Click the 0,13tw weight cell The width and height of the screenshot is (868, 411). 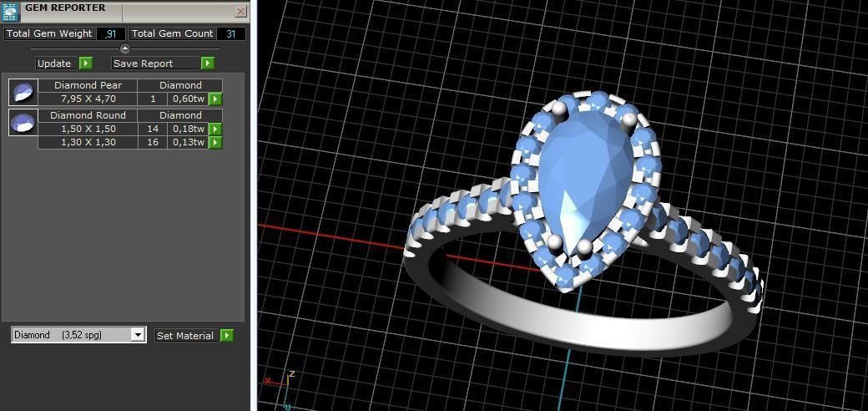tap(188, 142)
